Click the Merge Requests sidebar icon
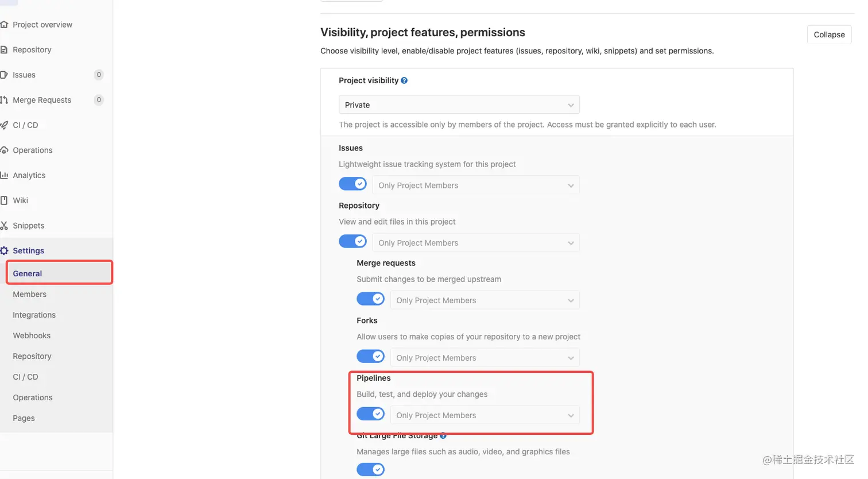The width and height of the screenshot is (868, 479). tap(4, 100)
